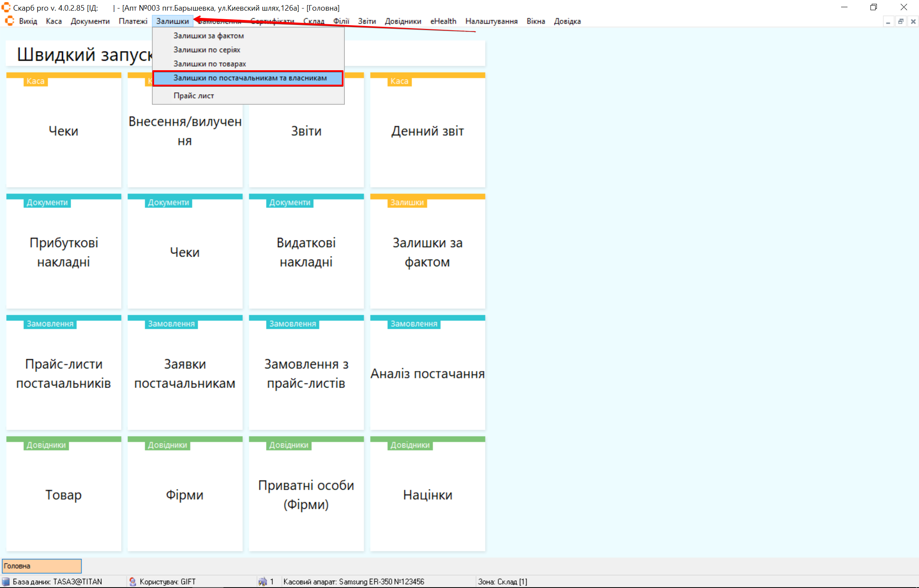
Task: Click the Скарб logo icon beside Вихід
Action: (x=9, y=21)
